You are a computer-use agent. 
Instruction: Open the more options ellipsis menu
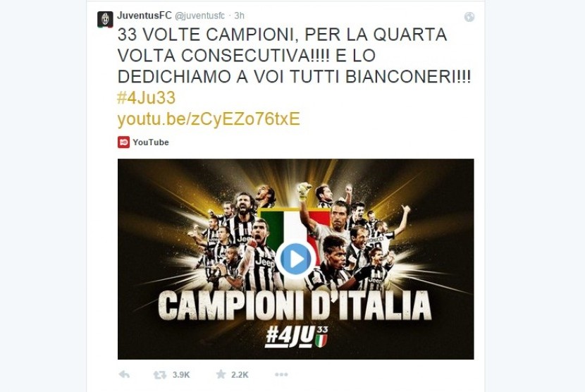click(x=281, y=374)
